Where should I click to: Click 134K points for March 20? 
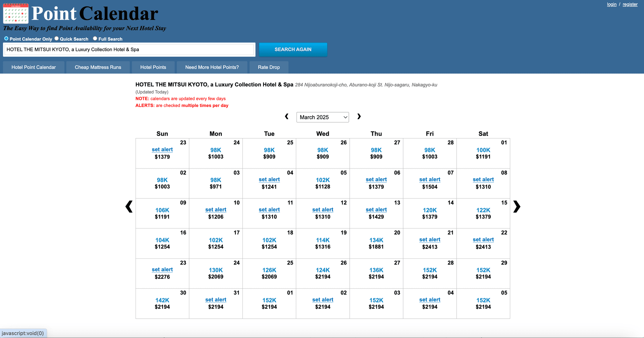pos(376,240)
